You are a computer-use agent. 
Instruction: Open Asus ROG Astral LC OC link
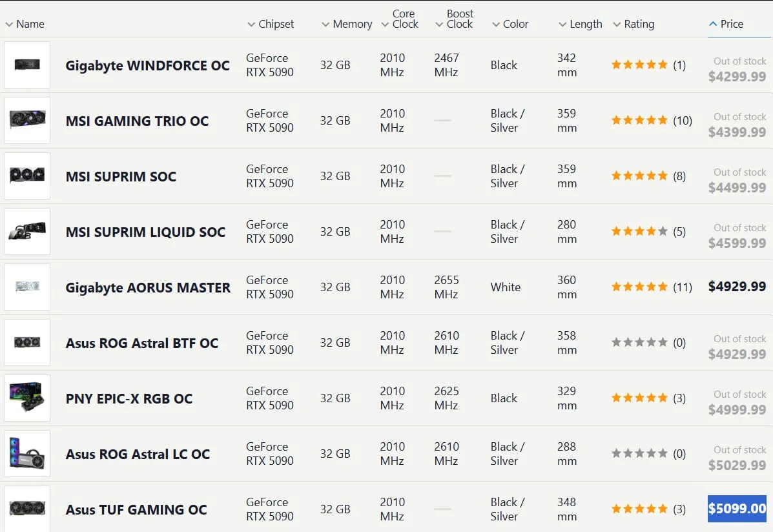(x=138, y=454)
